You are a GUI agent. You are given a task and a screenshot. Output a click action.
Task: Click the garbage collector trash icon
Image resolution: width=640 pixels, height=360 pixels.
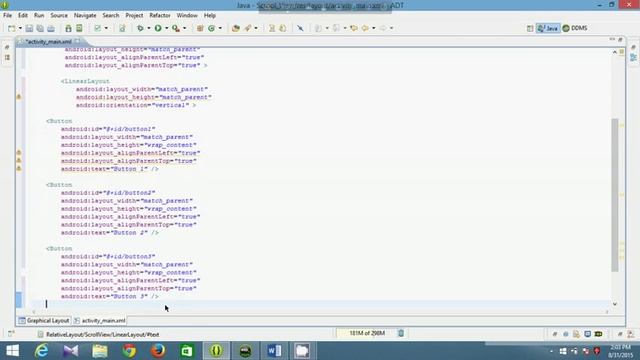coord(401,333)
